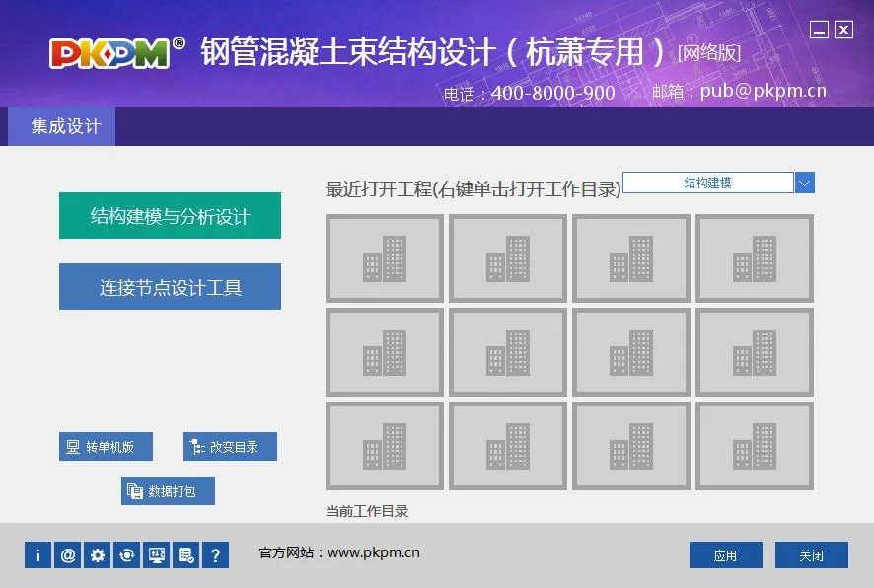Click the 当前工作目录 label

[367, 511]
